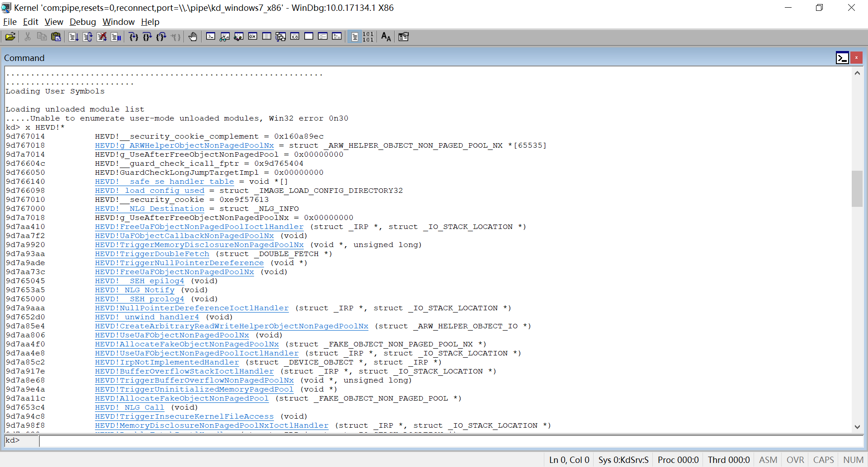Open the Command Browser window icon

coord(337,37)
